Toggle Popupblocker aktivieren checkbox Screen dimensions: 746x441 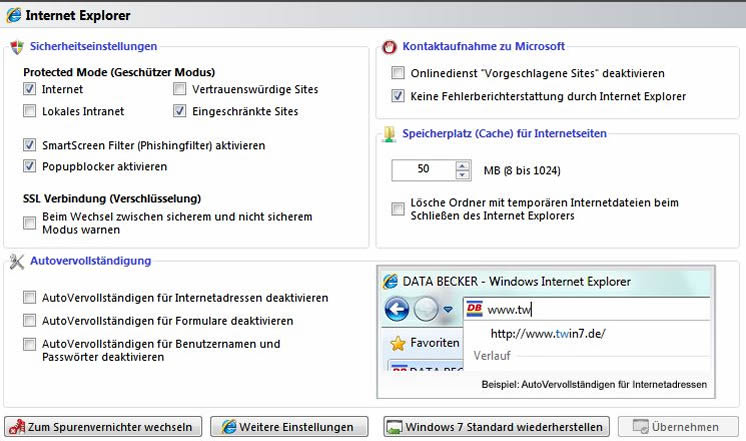click(29, 166)
